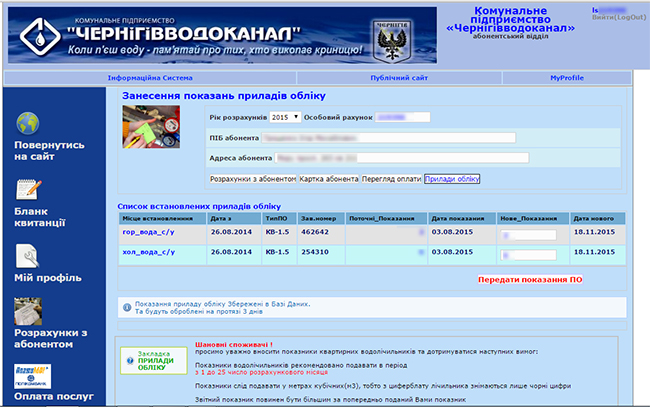Click the globe icon for returning to site
The height and width of the screenshot is (407, 650).
pos(27,124)
